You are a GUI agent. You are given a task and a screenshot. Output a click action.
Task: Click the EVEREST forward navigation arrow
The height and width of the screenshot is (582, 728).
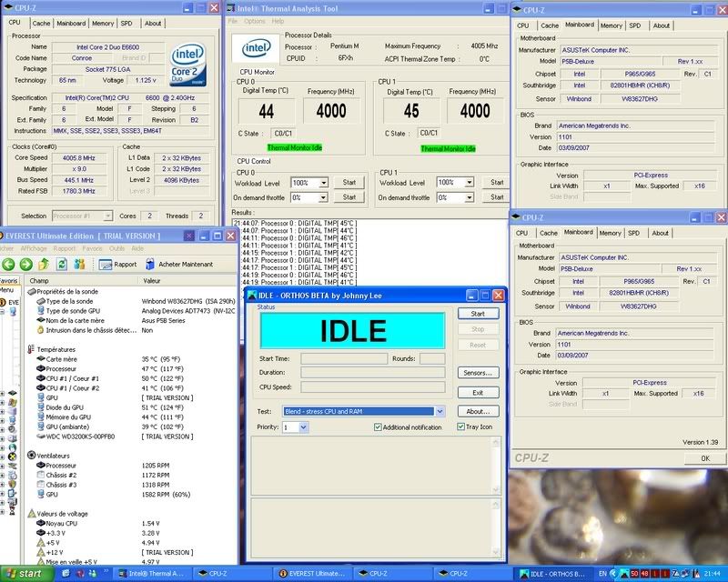pyautogui.click(x=27, y=264)
